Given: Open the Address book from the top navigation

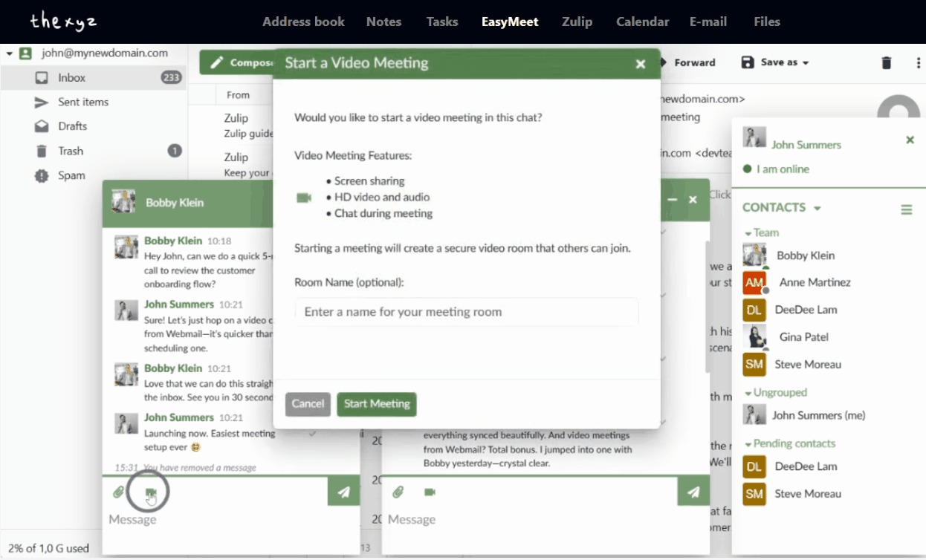Looking at the screenshot, I should [303, 22].
